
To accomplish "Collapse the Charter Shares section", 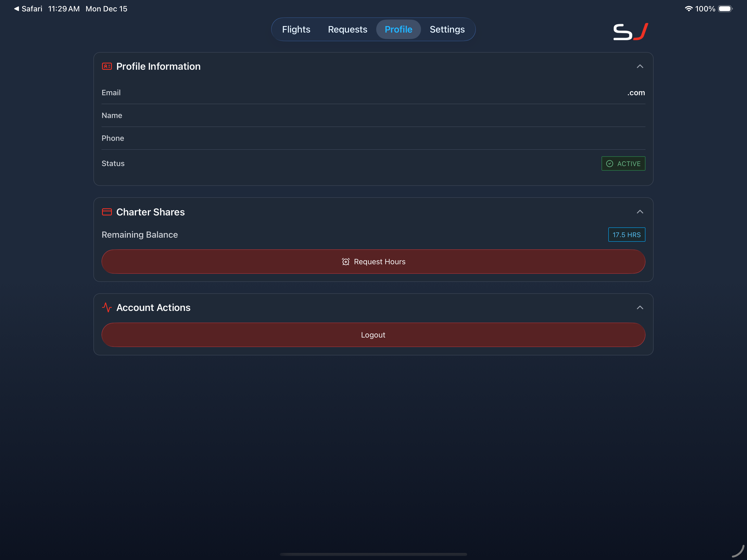I will (x=640, y=212).
